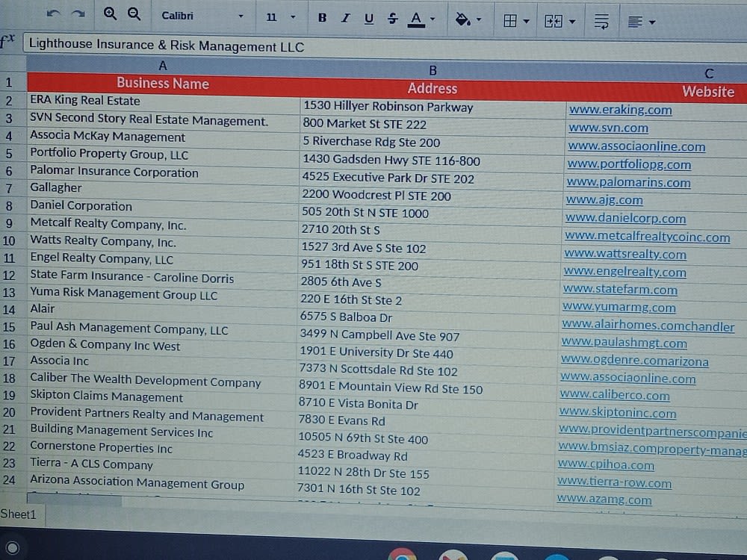Click the horizontal scrollbar thumb below the sheet
The height and width of the screenshot is (560, 747).
(74, 499)
